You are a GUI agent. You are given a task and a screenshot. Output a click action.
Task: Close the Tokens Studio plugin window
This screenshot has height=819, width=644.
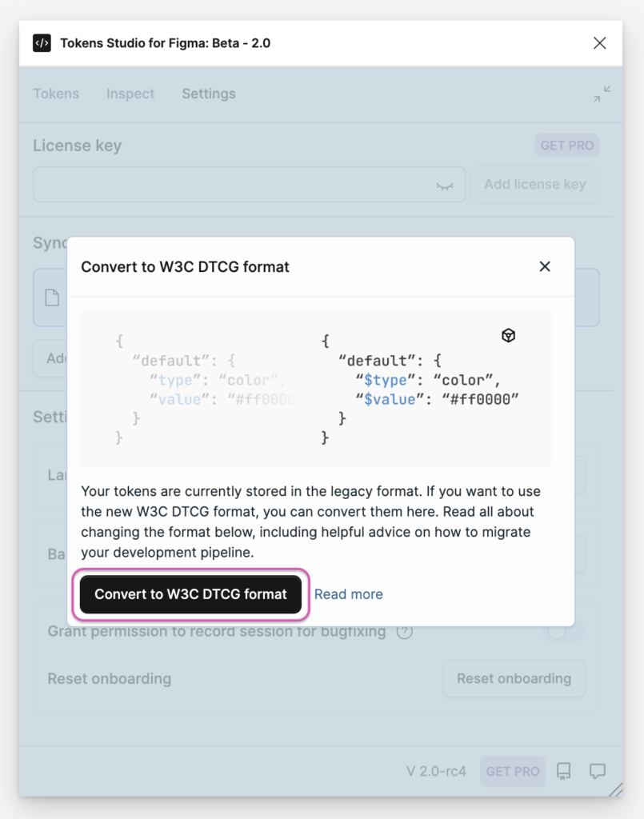click(x=600, y=43)
